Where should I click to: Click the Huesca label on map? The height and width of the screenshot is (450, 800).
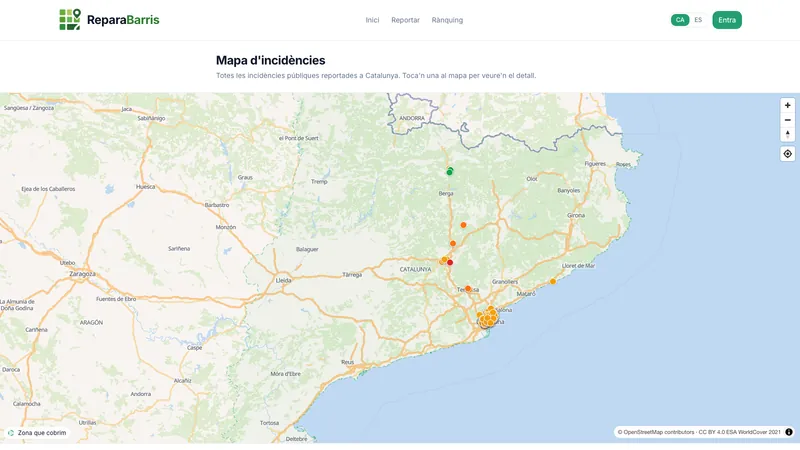(145, 187)
